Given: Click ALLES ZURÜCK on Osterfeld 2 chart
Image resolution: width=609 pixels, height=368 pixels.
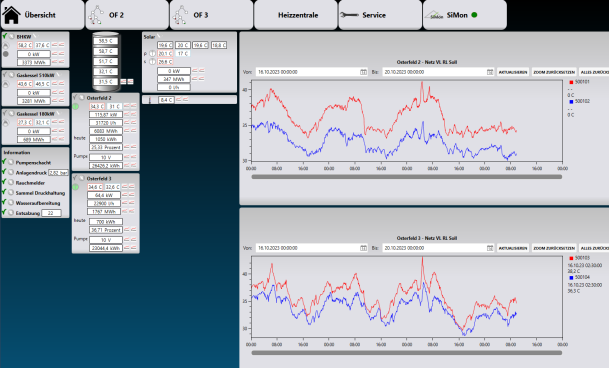Looking at the screenshot, I should 594,72.
